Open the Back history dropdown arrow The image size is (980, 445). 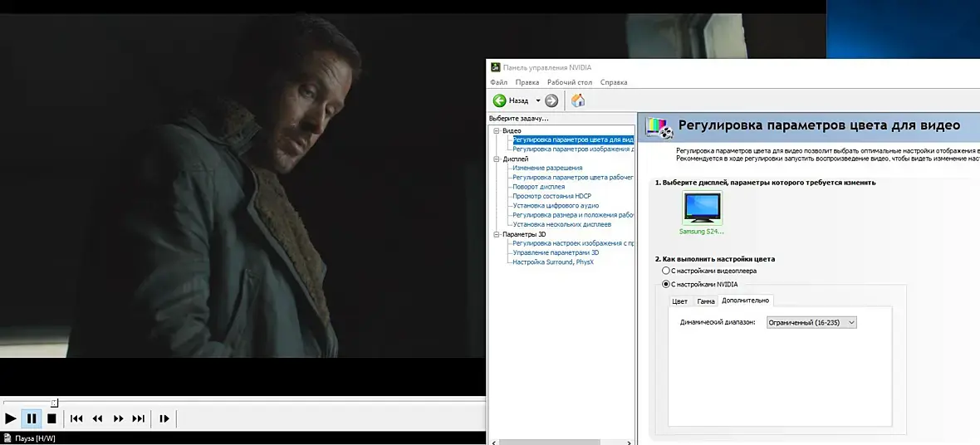point(538,100)
